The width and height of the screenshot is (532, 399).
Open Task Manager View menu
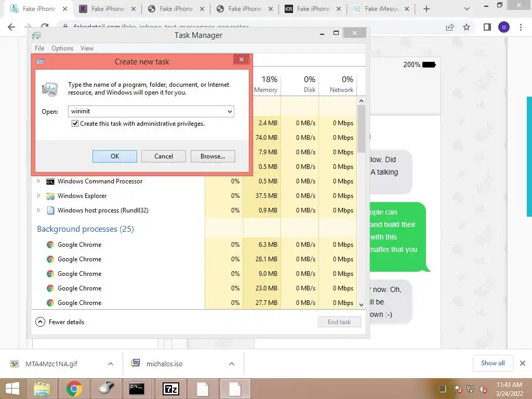tap(87, 48)
